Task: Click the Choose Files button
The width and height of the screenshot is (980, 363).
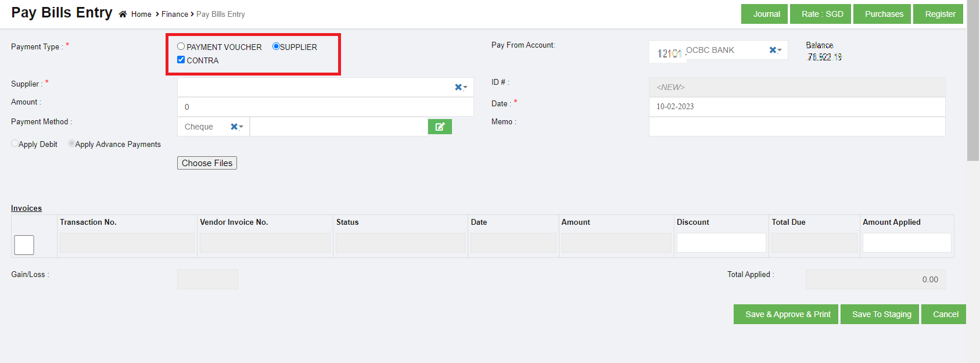Action: click(x=207, y=163)
